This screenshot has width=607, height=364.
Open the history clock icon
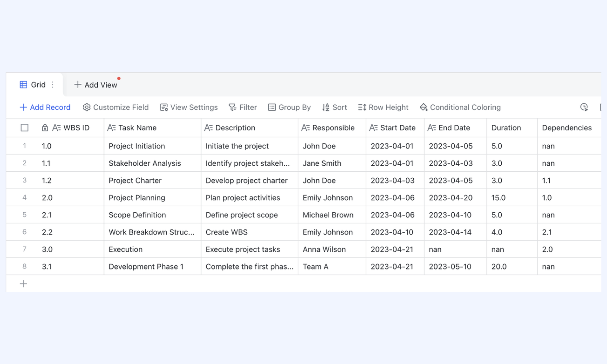[584, 107]
